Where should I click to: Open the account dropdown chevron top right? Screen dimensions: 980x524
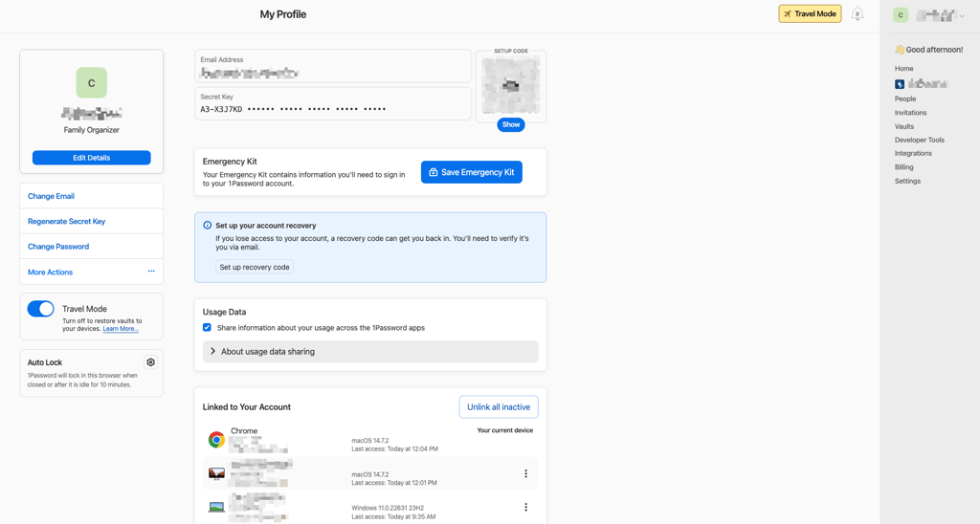(x=962, y=15)
